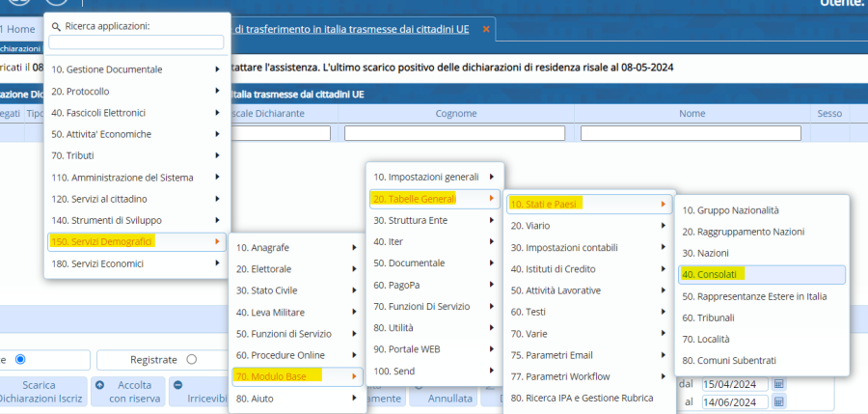Click the Accolta con riserva plus icon
Screen dimensions: 868x414
tap(100, 383)
